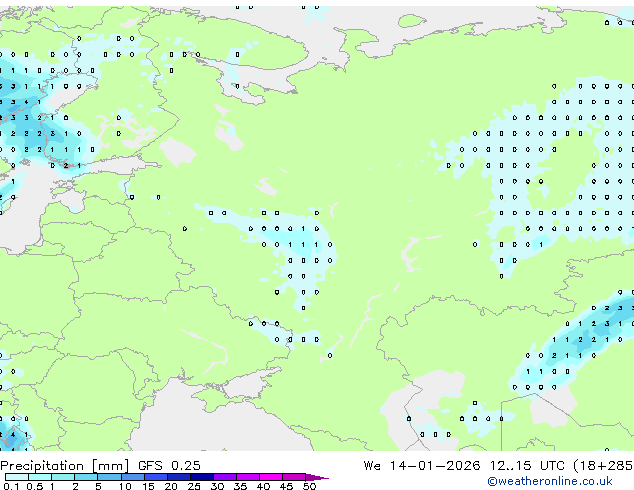Viewport: 634px width, 490px height.
Task: Click the 'Precipitation [mm]' title text
Action: 65,466
